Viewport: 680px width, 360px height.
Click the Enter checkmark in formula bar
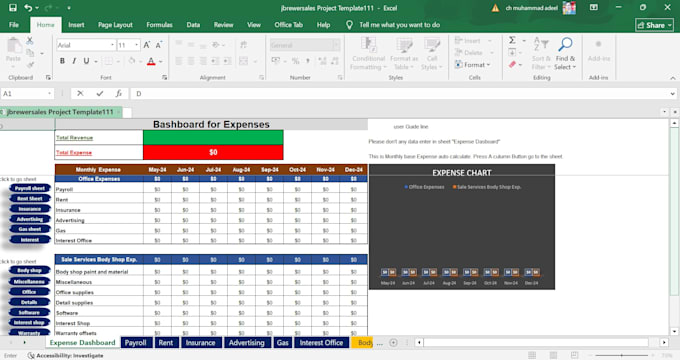100,93
